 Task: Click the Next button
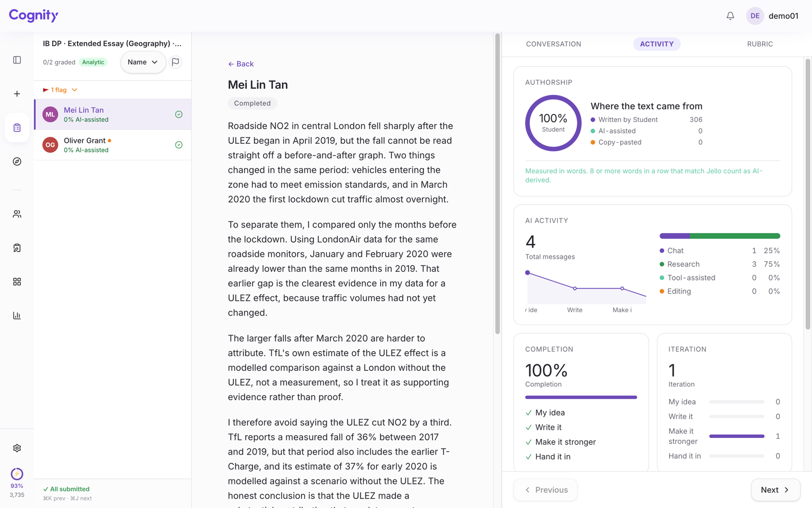(x=775, y=490)
